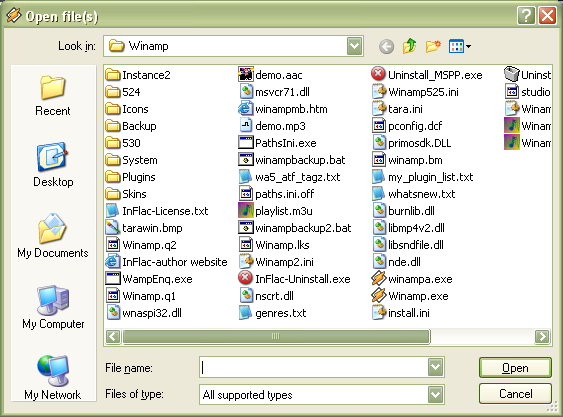This screenshot has width=563, height=417.
Task: Open My Documents in the places bar
Action: [x=53, y=236]
